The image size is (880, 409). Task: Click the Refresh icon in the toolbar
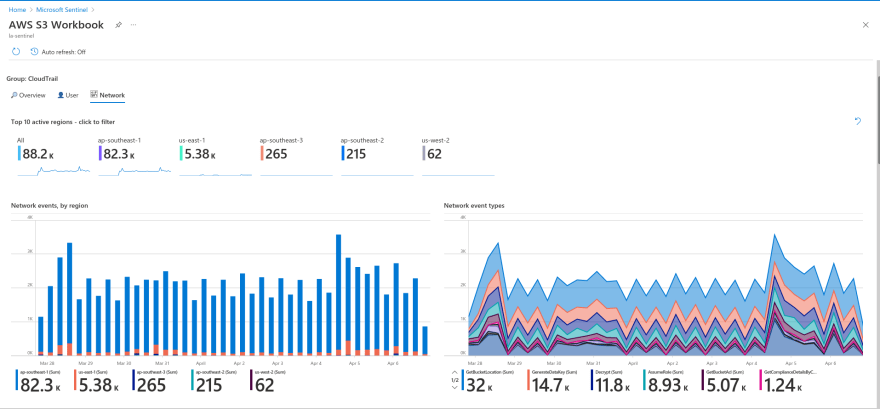pyautogui.click(x=16, y=52)
